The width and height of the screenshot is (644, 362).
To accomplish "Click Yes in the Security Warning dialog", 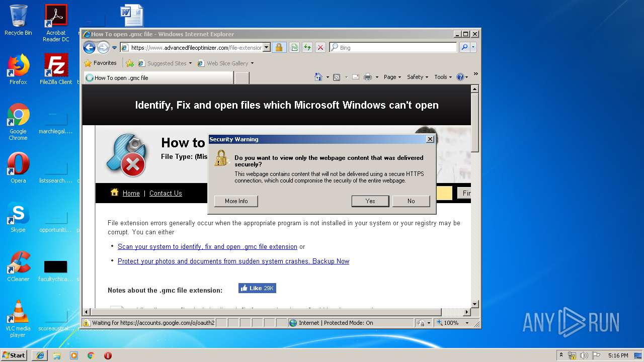I will pos(370,201).
